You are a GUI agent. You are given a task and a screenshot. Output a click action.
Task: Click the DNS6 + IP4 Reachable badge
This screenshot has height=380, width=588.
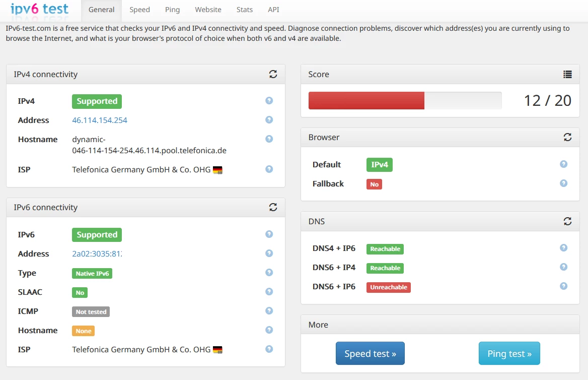[385, 268]
